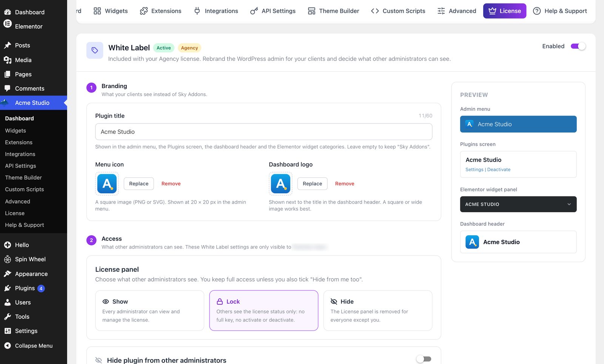Screen dimensions: 604x364
Task: Click Replace button for Menu icon
Action: coord(139,184)
